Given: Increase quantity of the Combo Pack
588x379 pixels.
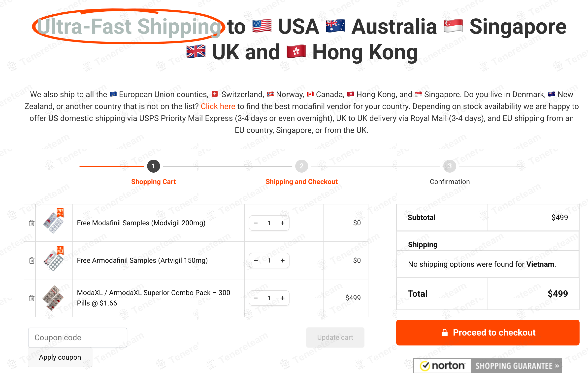Looking at the screenshot, I should (282, 298).
